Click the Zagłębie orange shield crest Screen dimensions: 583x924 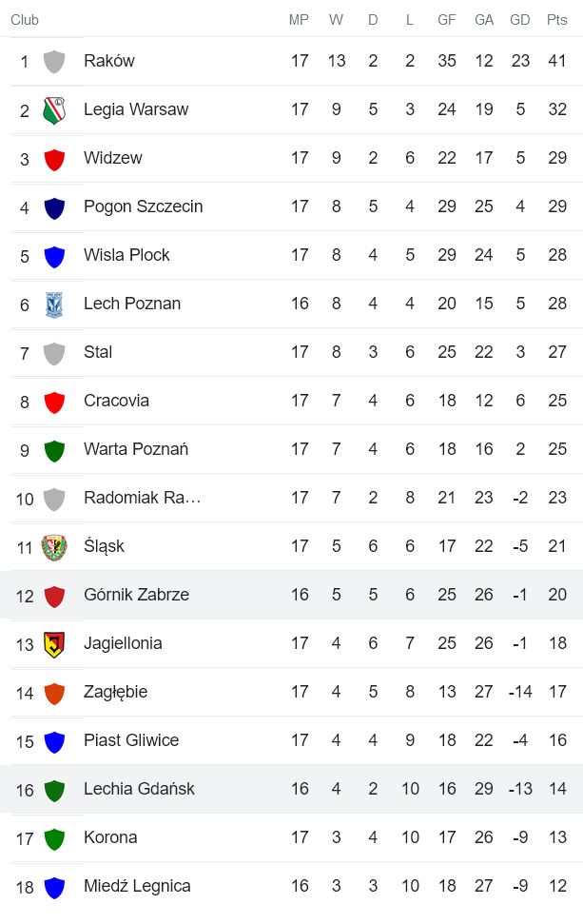point(54,692)
